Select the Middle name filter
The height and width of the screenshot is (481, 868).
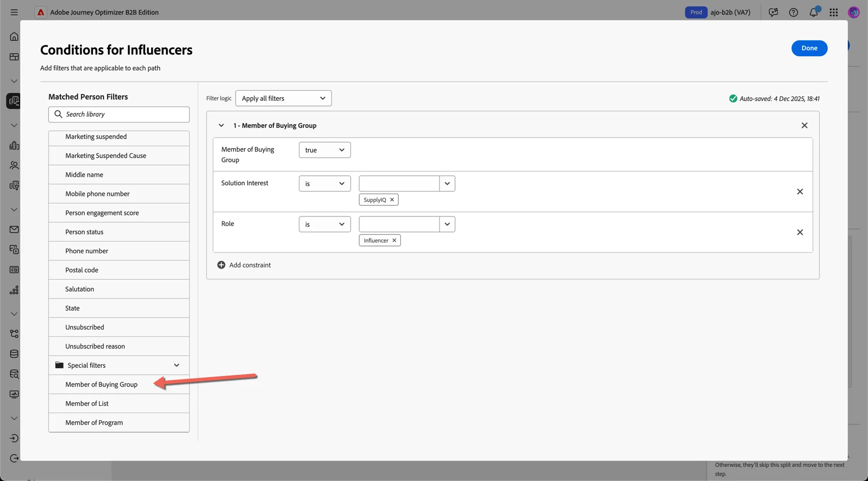click(119, 175)
